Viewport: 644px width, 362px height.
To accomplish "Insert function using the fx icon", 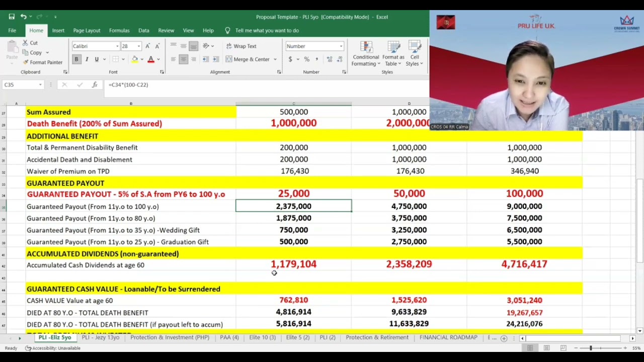I will (x=94, y=85).
